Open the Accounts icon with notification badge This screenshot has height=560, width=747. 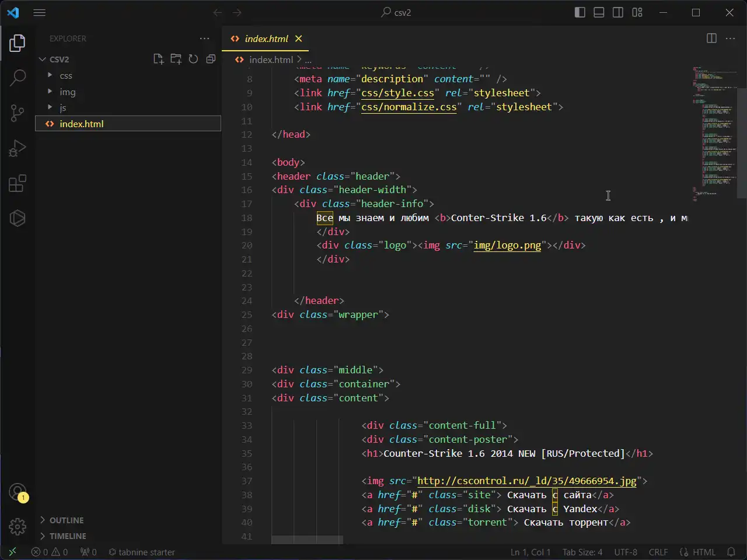18,492
